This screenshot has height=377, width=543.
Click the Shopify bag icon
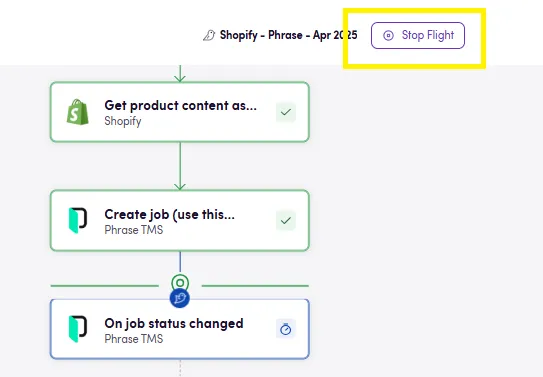pyautogui.click(x=78, y=112)
